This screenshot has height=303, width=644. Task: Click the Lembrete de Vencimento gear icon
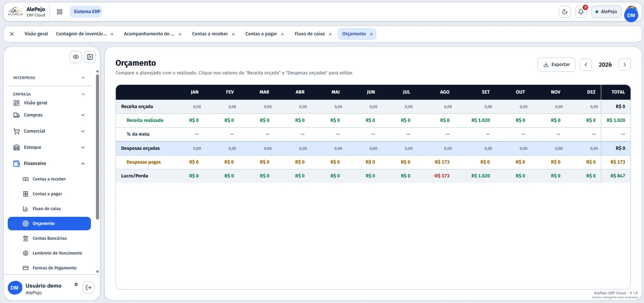tap(25, 253)
